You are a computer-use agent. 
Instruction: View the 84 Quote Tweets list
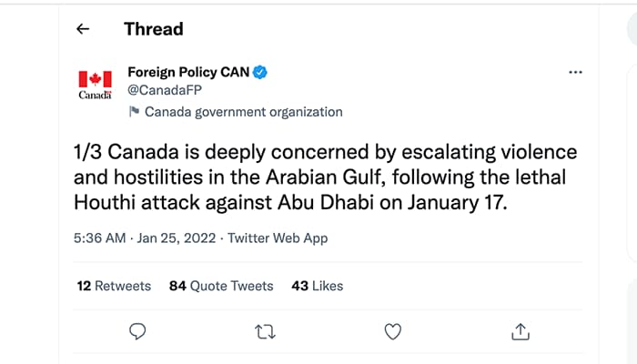(x=221, y=286)
